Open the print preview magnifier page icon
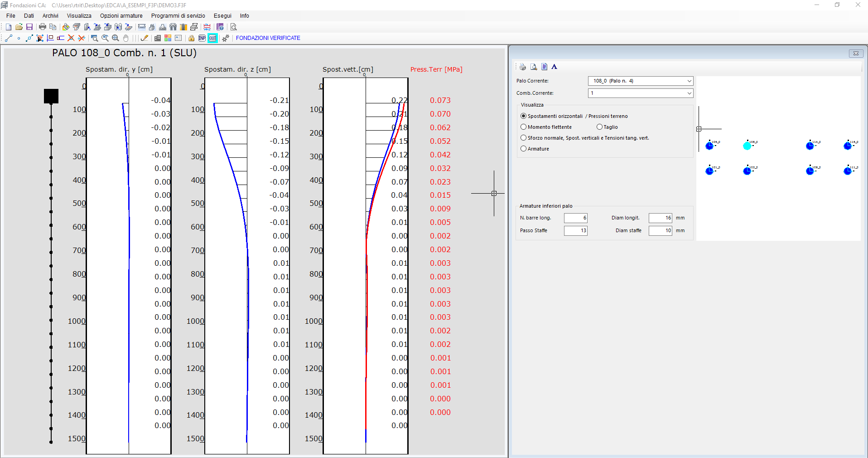 (x=234, y=27)
